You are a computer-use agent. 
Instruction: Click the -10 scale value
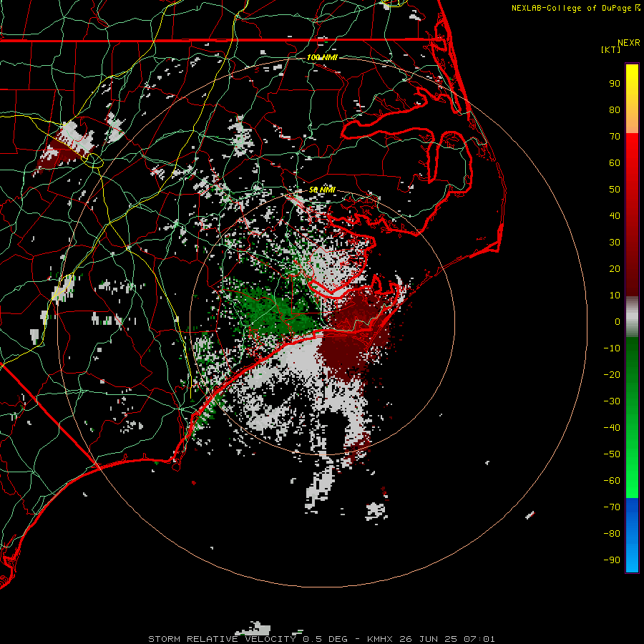coord(612,348)
